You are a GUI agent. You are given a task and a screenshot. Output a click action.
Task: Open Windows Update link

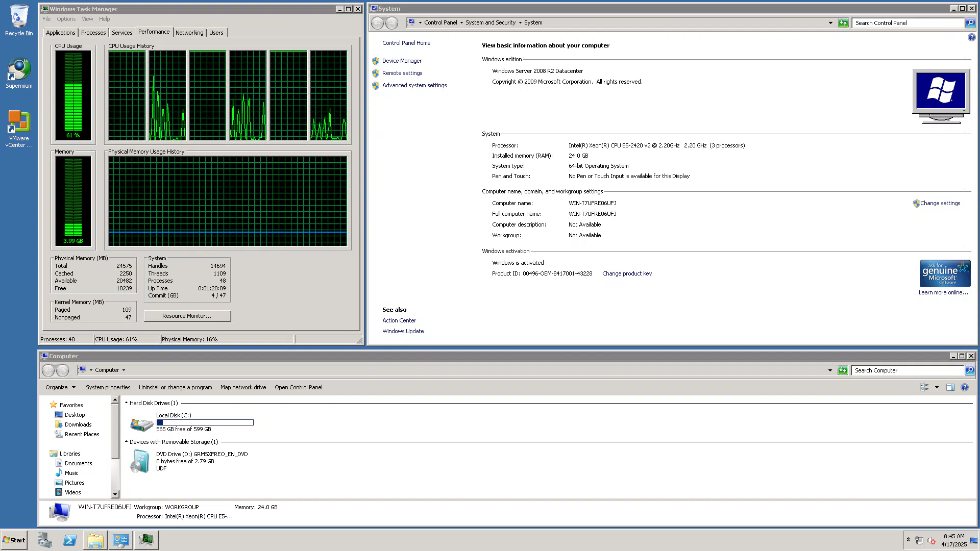click(403, 331)
